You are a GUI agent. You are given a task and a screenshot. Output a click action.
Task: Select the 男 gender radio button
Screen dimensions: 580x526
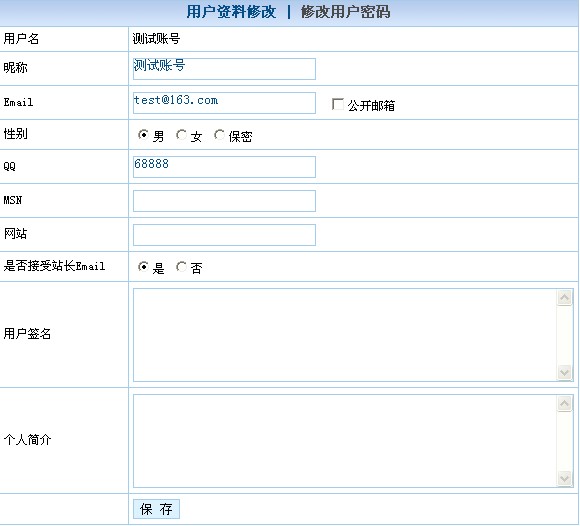(x=143, y=135)
